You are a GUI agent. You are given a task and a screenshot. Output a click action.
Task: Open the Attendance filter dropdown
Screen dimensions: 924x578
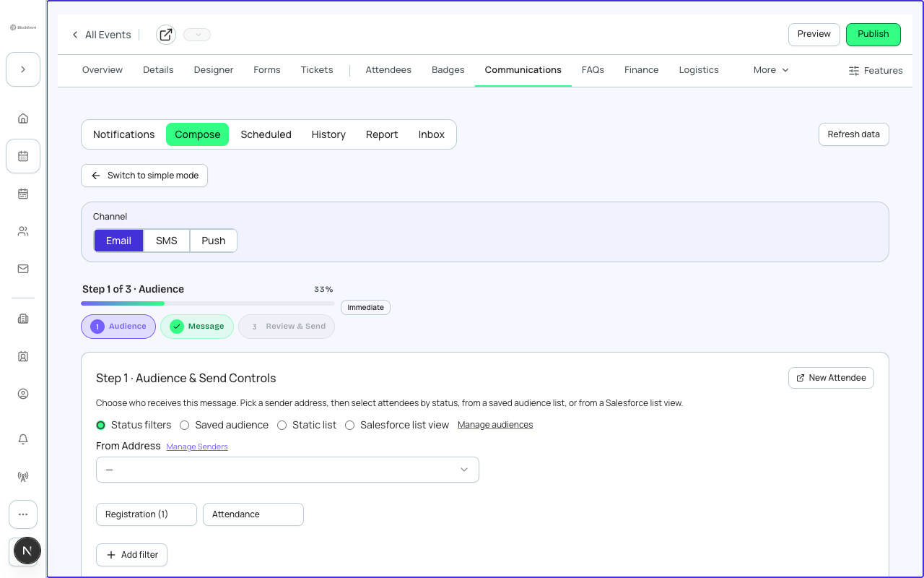253,514
